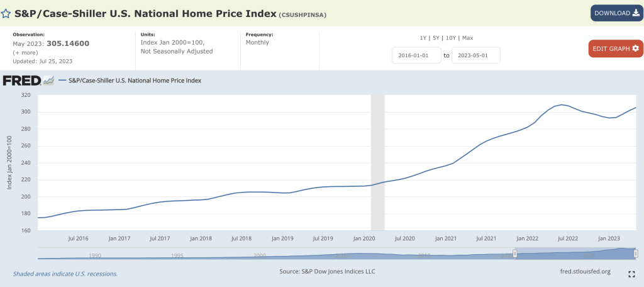Click the download arrow icon

pyautogui.click(x=635, y=13)
